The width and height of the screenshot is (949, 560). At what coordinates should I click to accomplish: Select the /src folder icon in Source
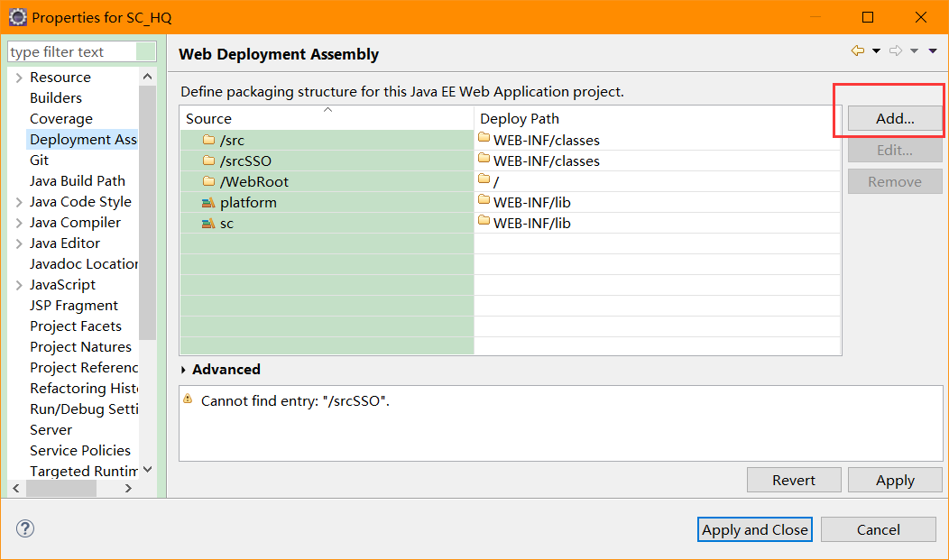pyautogui.click(x=208, y=140)
